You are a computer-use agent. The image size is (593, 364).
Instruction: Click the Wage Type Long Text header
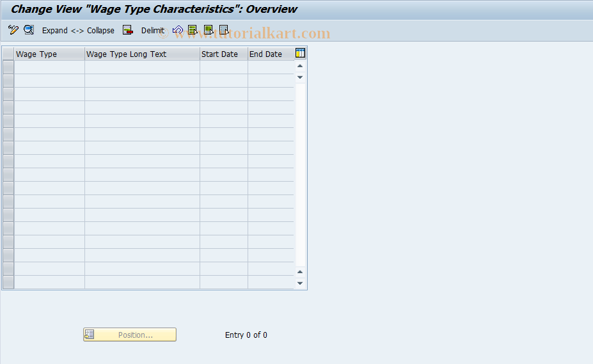[142, 54]
